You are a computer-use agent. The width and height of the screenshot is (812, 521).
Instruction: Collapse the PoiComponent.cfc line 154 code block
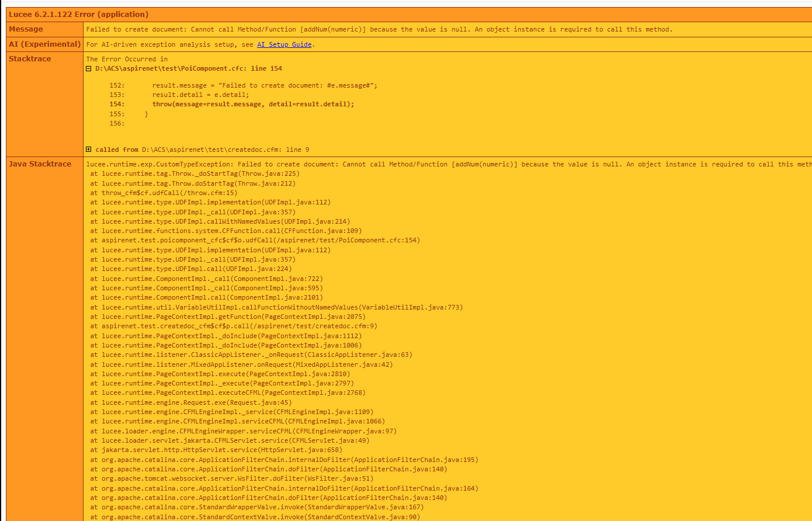coord(89,69)
